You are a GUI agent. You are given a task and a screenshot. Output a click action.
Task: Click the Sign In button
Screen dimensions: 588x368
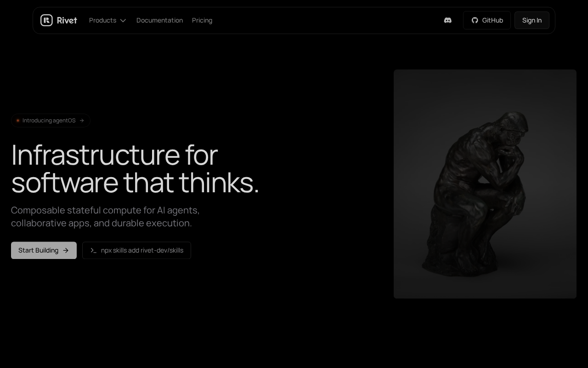532,20
